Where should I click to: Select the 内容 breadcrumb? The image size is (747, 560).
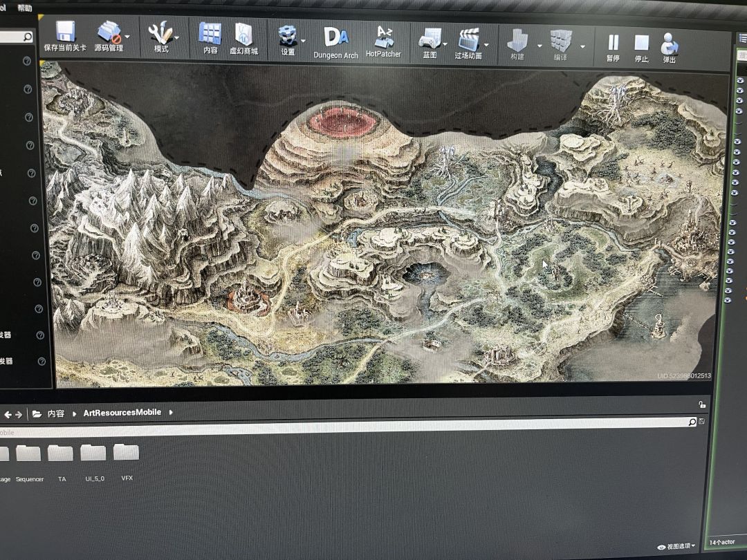point(56,413)
